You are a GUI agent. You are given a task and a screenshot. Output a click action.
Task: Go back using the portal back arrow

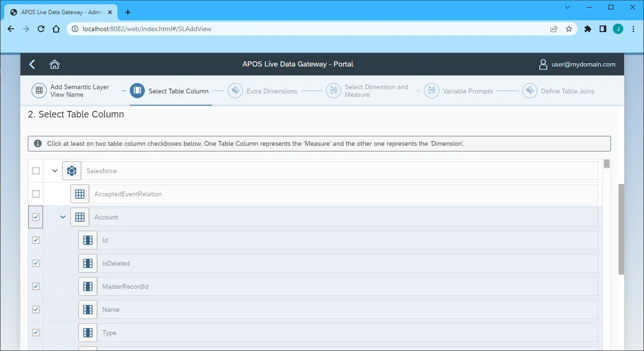click(32, 64)
